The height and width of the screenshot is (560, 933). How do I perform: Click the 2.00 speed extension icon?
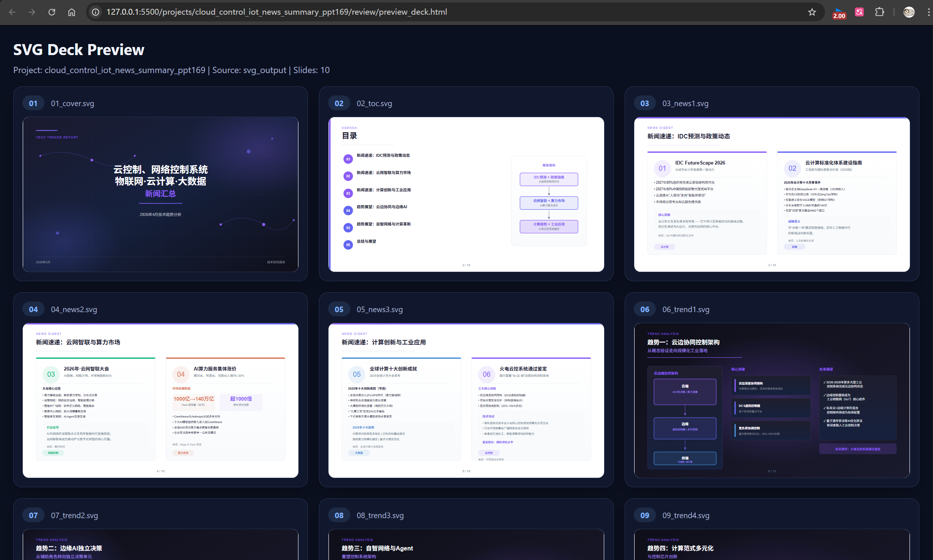click(x=839, y=13)
